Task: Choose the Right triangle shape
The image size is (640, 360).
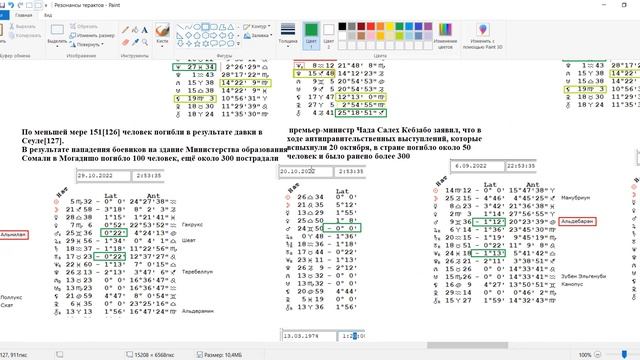Action: (x=180, y=36)
